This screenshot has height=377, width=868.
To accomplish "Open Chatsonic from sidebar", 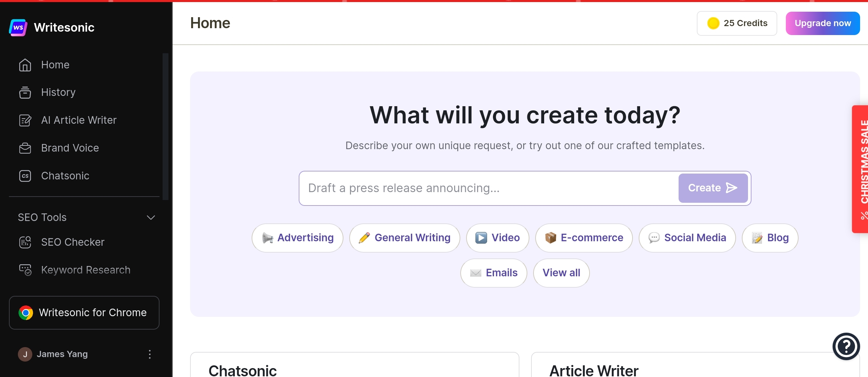I will (65, 176).
